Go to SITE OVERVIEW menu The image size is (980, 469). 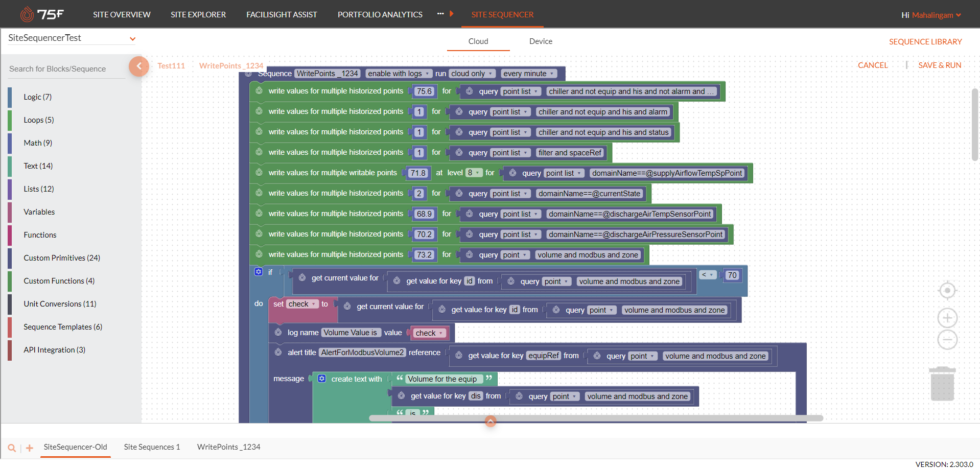[x=122, y=14]
